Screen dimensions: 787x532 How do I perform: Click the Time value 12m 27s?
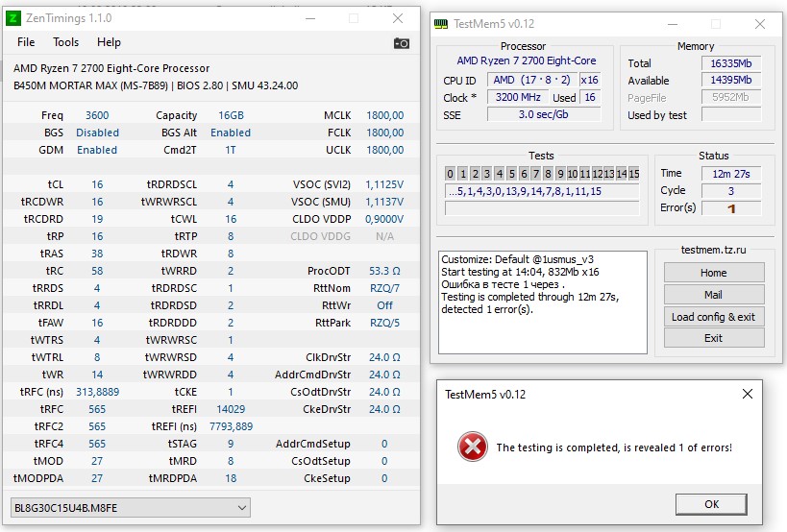point(730,174)
